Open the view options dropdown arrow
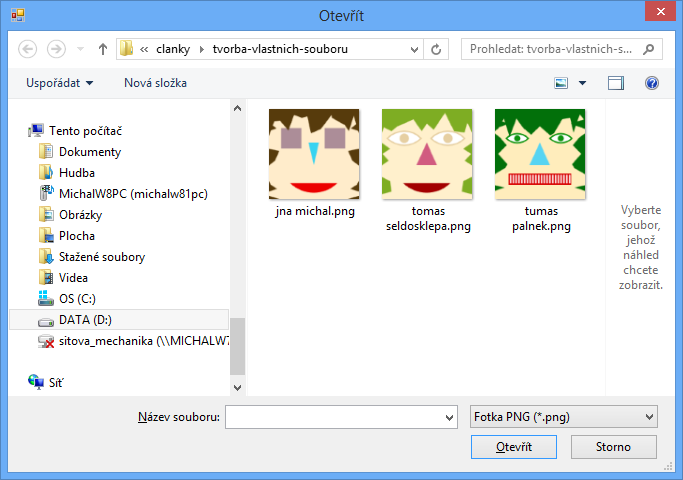Image resolution: width=683 pixels, height=480 pixels. point(582,83)
